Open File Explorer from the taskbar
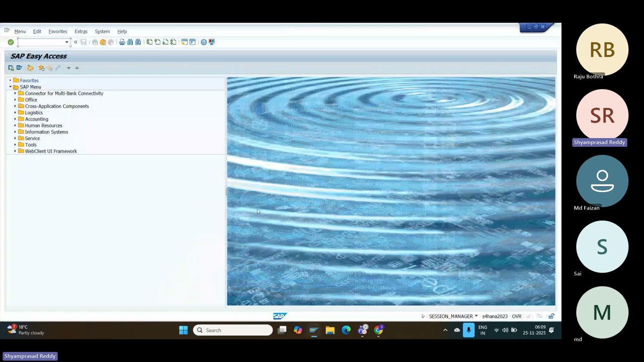Screen dimensions: 644x362 tap(330, 330)
